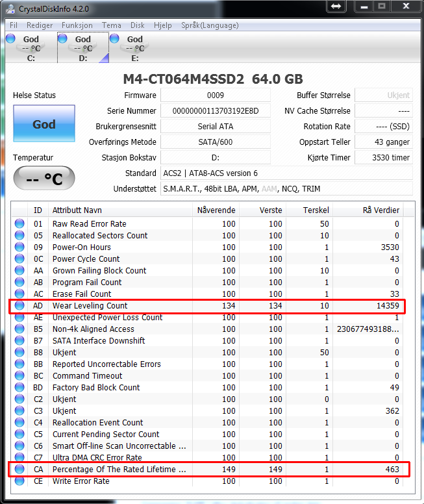
Task: Click the CrystalDiskInfo title bar app icon
Action: click(10, 8)
